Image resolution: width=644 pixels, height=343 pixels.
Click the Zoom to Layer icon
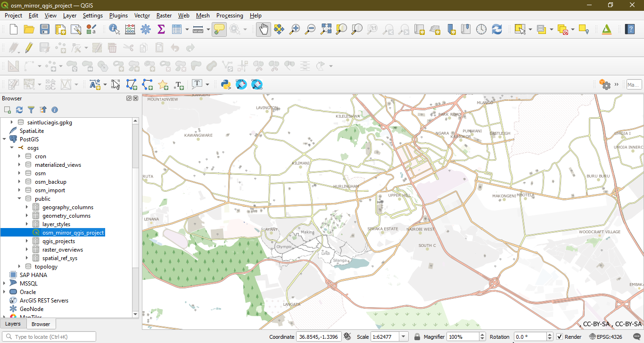coord(357,29)
